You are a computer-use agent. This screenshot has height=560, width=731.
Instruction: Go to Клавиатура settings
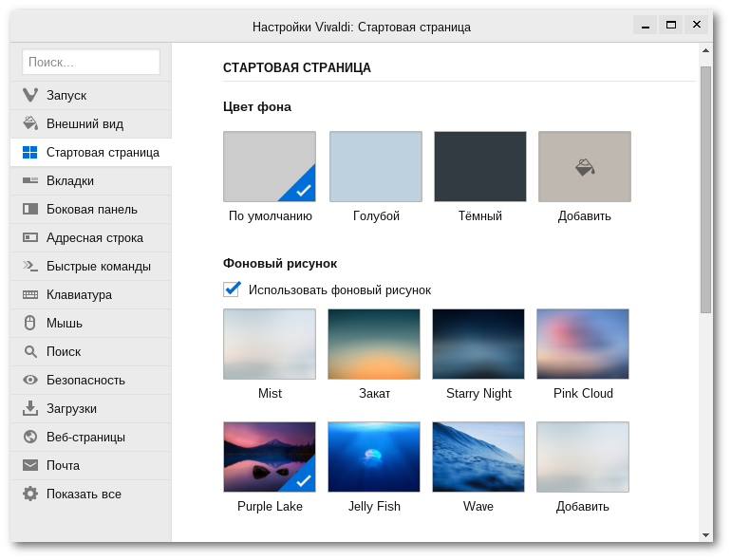point(91,294)
